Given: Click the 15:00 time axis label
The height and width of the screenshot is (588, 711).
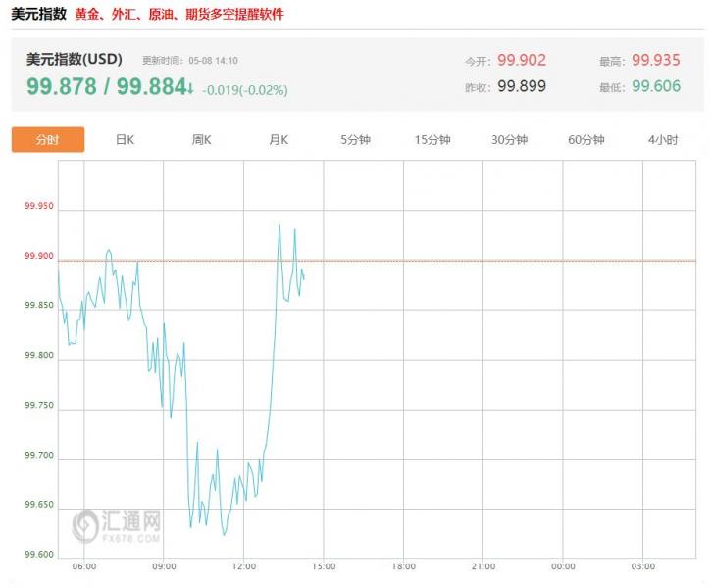Looking at the screenshot, I should coord(324,566).
